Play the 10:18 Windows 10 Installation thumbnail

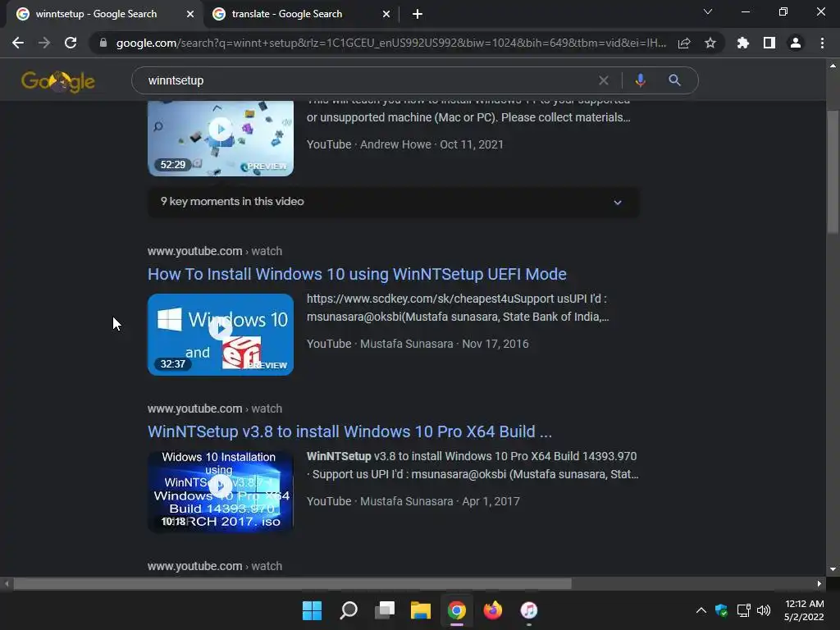tap(221, 492)
